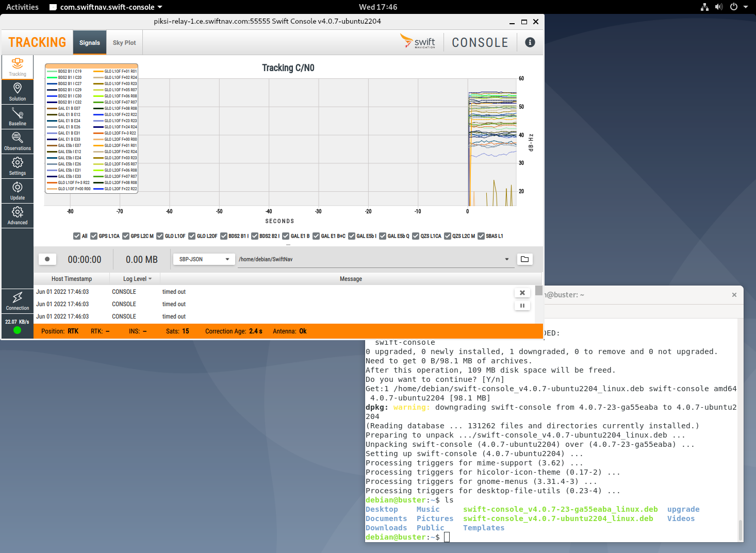Screen dimensions: 756x553
Task: Toggle the QZS L2C M checkbox
Action: (x=448, y=236)
